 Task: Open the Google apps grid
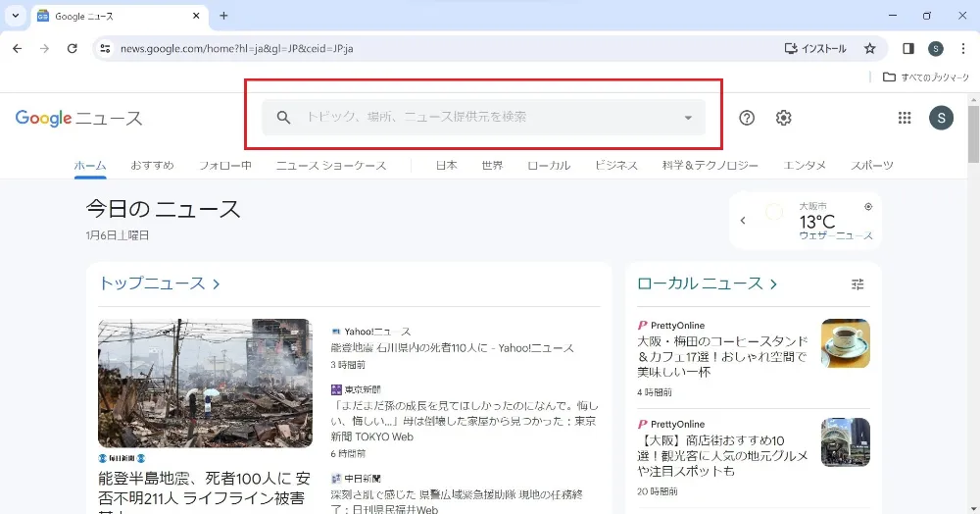click(x=904, y=118)
